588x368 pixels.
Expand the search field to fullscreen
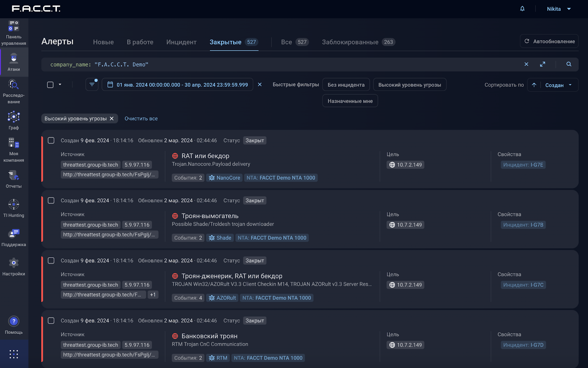coord(542,64)
